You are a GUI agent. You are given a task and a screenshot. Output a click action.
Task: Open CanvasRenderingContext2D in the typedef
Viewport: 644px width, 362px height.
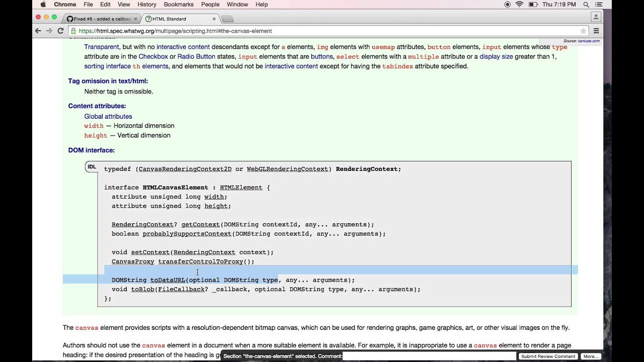tap(185, 169)
